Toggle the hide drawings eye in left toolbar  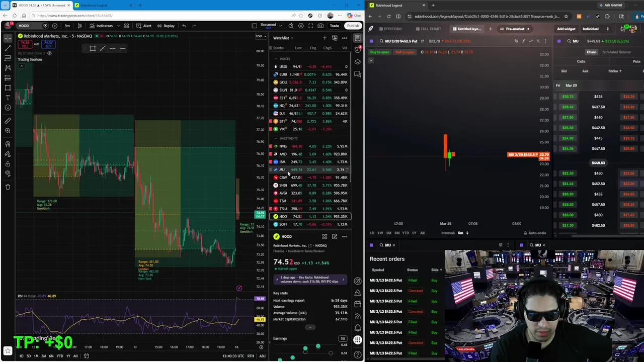[x=8, y=173]
